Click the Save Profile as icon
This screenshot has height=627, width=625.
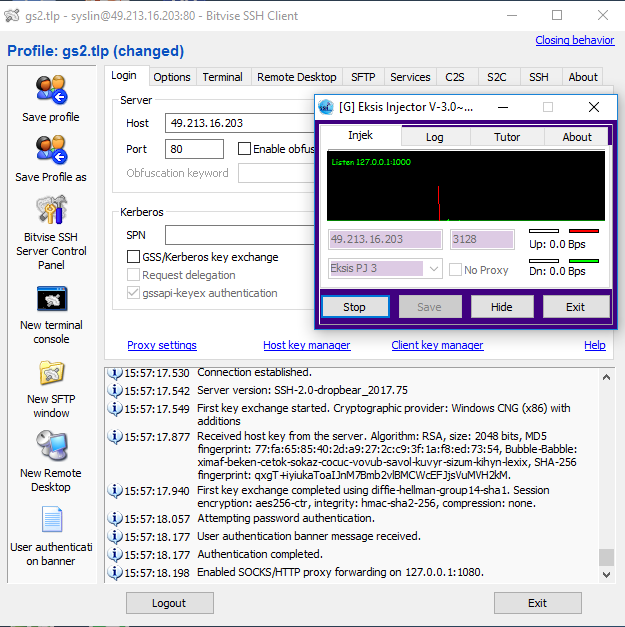(x=51, y=150)
